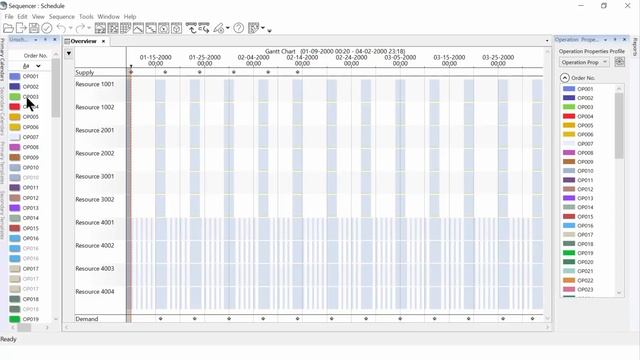Viewport: 640px width, 360px height.
Task: Select the Resource 3002 row label
Action: coord(95,200)
